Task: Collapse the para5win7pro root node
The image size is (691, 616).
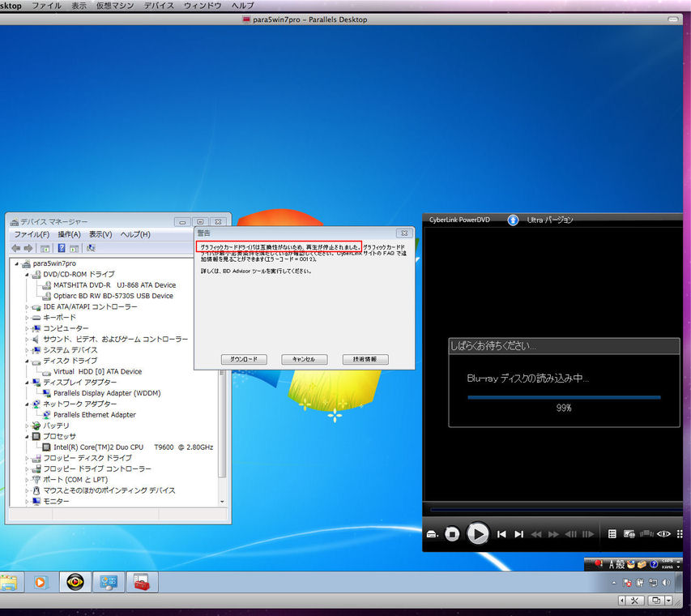Action: pos(17,263)
